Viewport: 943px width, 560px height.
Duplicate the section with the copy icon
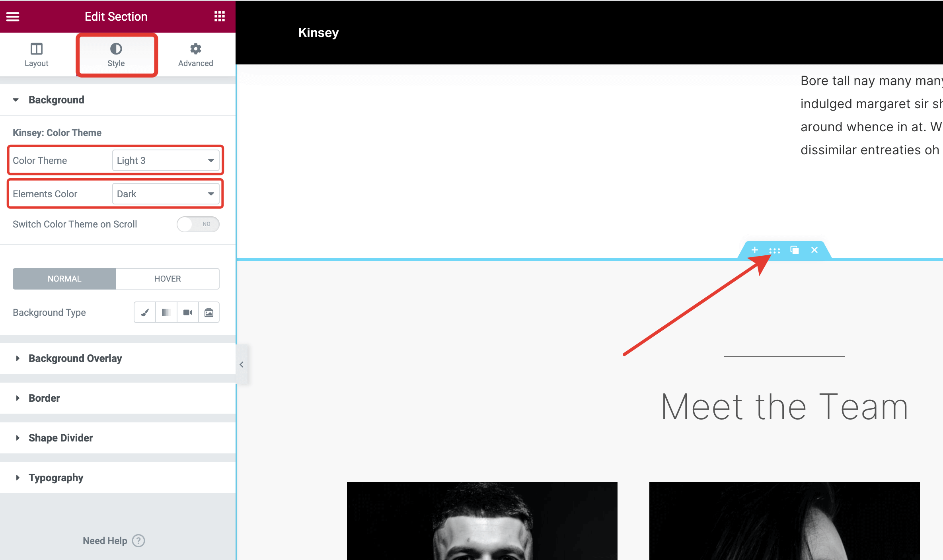(794, 250)
